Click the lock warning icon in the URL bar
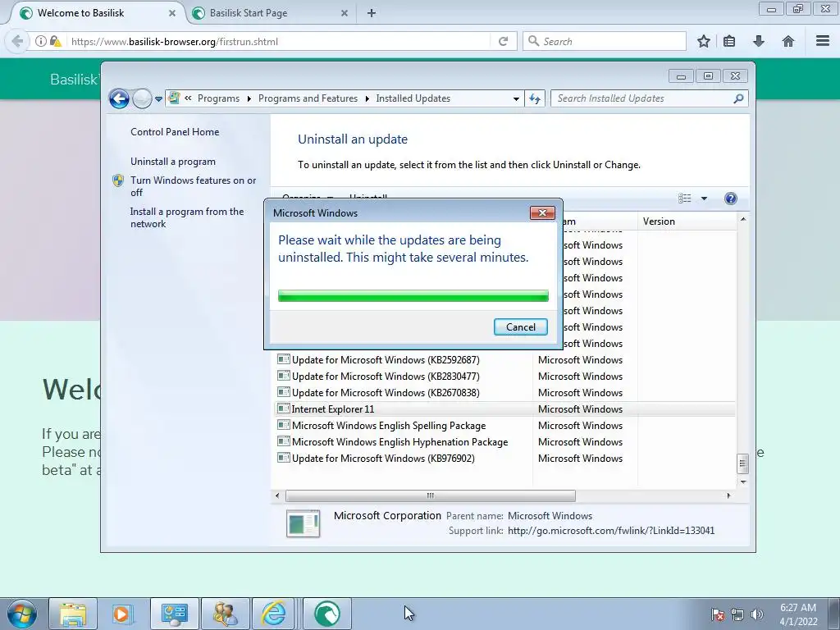This screenshot has width=840, height=630. click(56, 41)
